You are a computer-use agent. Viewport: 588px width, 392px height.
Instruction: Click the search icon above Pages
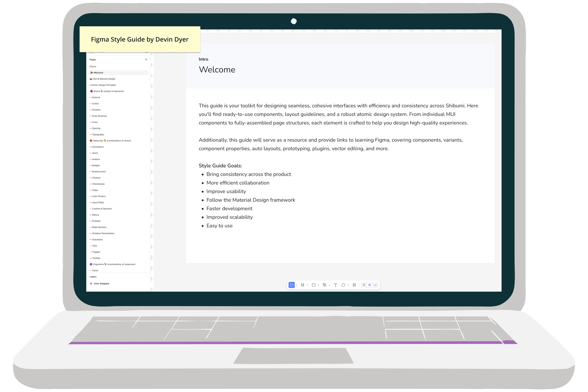[x=146, y=52]
